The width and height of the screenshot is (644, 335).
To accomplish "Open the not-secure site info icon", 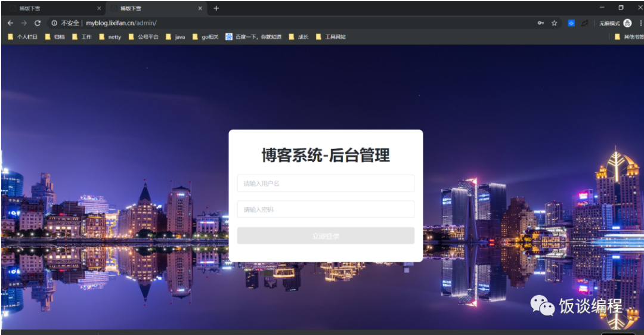I will 54,23.
